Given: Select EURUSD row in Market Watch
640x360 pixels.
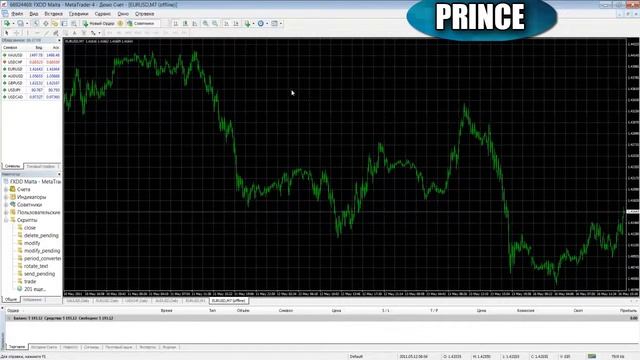Looking at the screenshot, I should (x=31, y=69).
